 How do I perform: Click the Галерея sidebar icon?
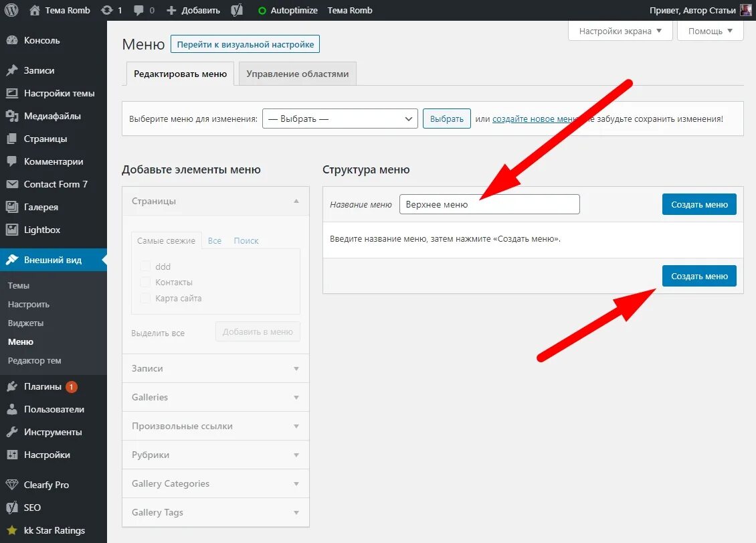pos(12,207)
